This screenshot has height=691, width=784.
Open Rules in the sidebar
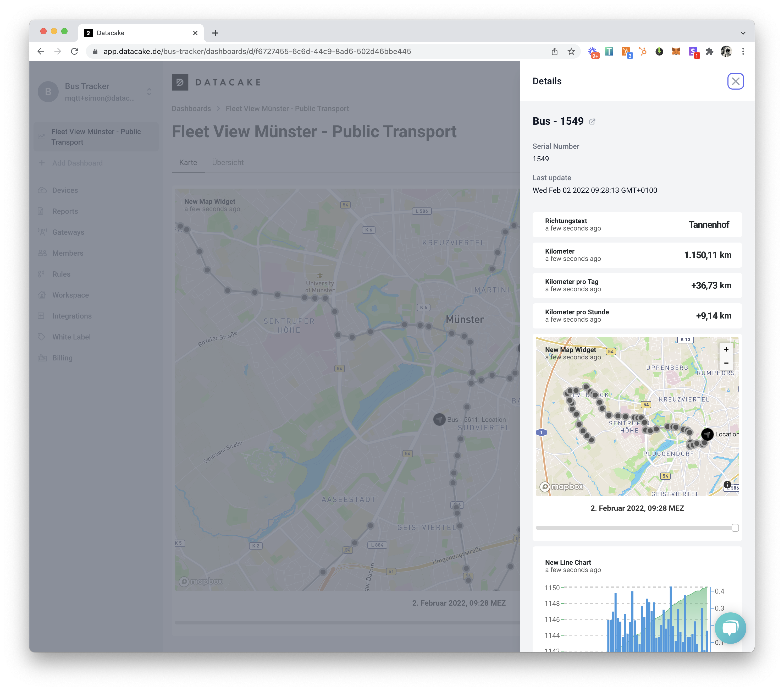(x=61, y=274)
